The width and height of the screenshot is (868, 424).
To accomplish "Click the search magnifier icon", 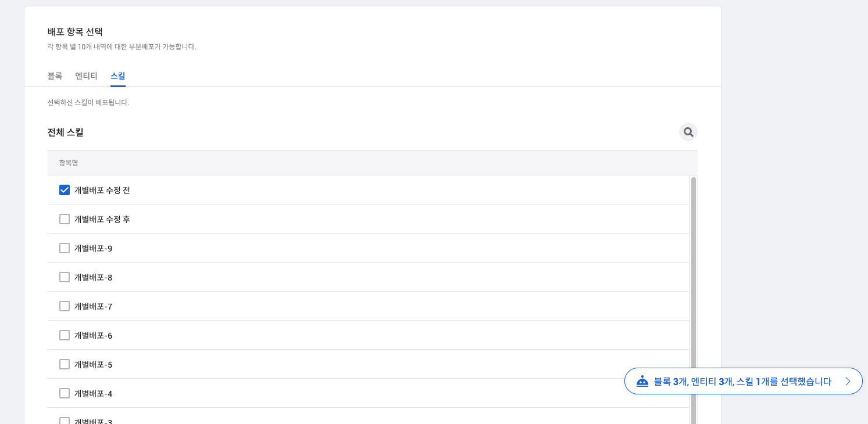I will pos(688,132).
